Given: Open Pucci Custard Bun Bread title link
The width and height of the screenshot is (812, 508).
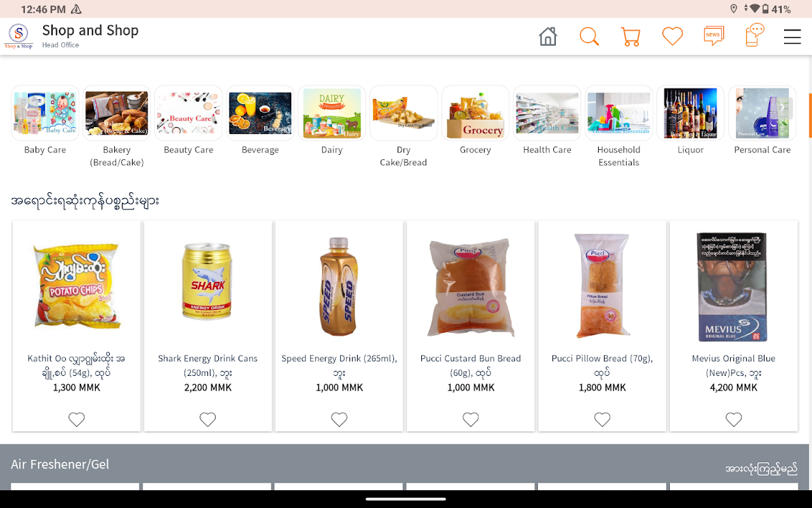Looking at the screenshot, I should click(471, 365).
